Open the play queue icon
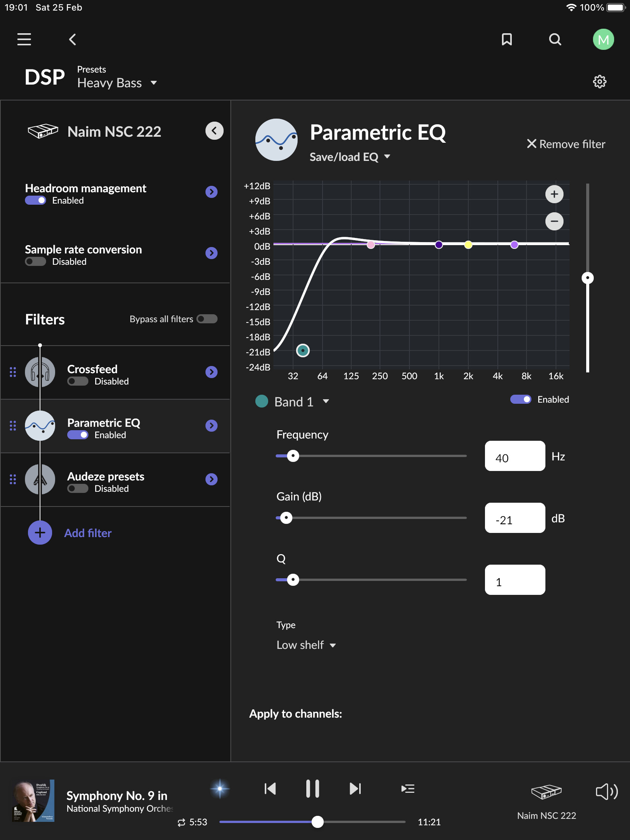 click(408, 789)
